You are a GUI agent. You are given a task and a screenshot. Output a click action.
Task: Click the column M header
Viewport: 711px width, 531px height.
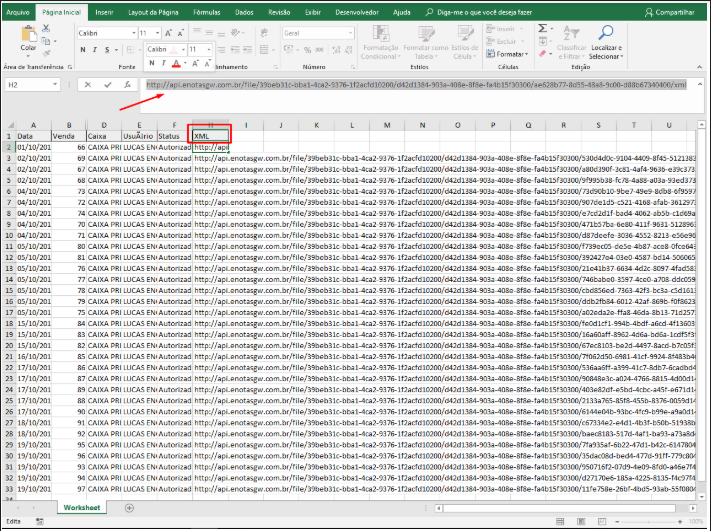click(x=387, y=125)
